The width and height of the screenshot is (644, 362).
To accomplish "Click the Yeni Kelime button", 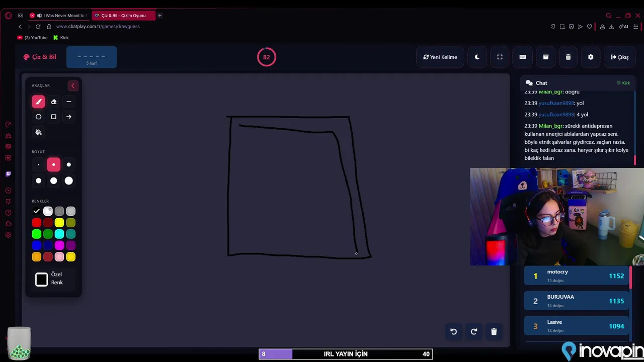I will [x=440, y=57].
